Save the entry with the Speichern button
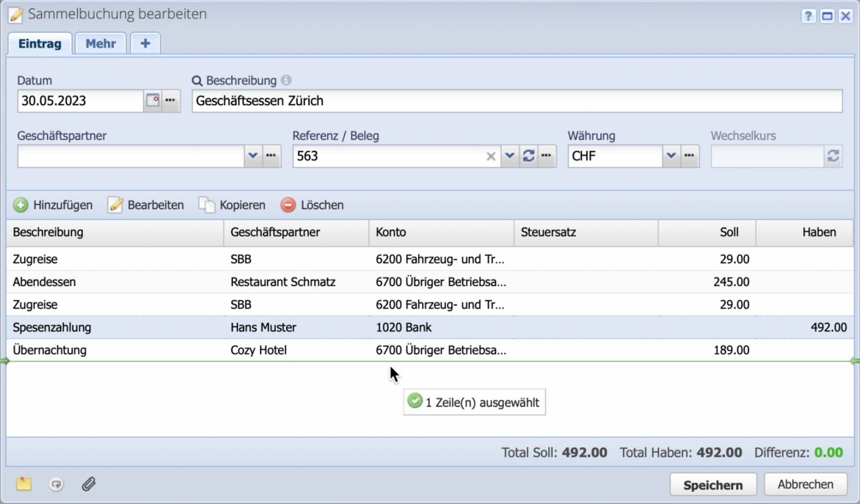Image resolution: width=860 pixels, height=504 pixels. [x=713, y=484]
